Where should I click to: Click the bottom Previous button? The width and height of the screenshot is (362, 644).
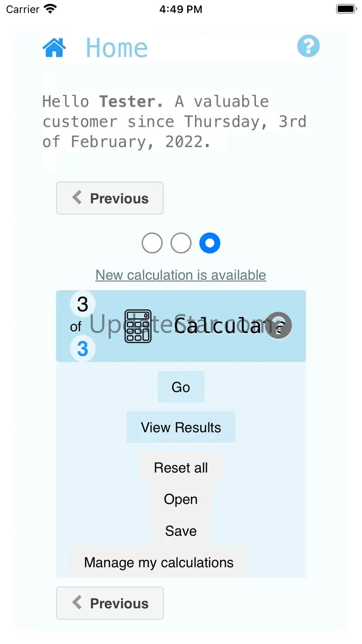tap(110, 603)
